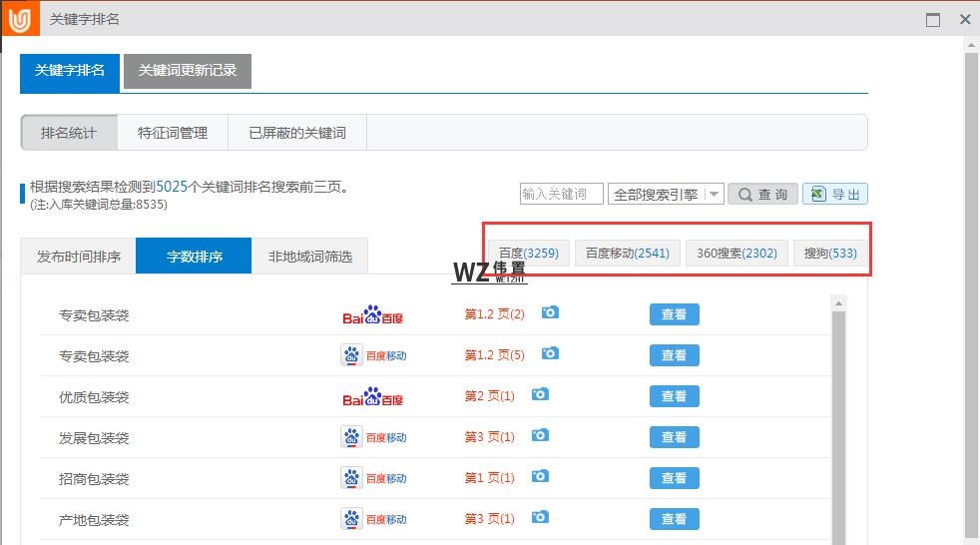
Task: Click the keyword list scrollbar up arrow
Action: (x=839, y=303)
